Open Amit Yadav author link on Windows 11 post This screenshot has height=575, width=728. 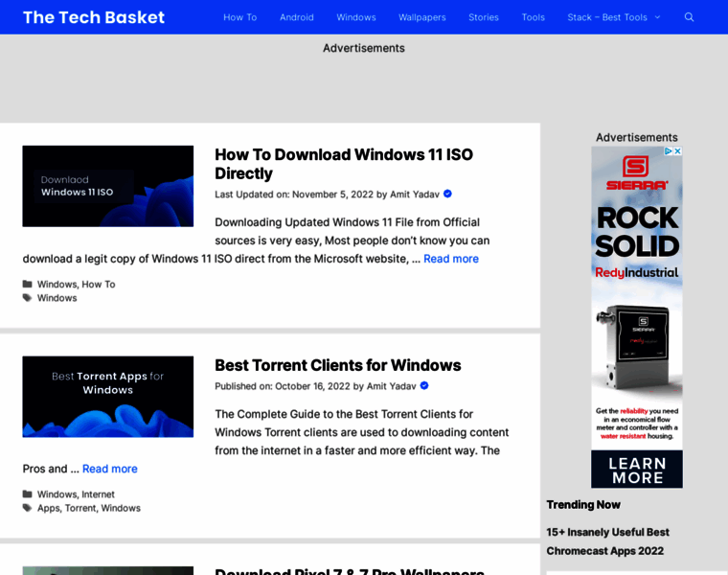pos(415,195)
